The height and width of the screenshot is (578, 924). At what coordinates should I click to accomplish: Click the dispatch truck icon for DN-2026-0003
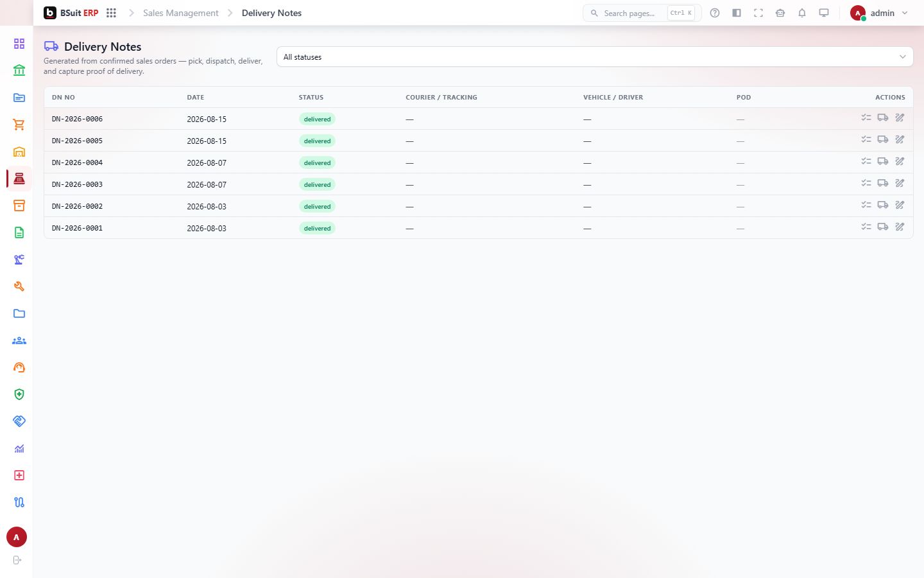(883, 184)
